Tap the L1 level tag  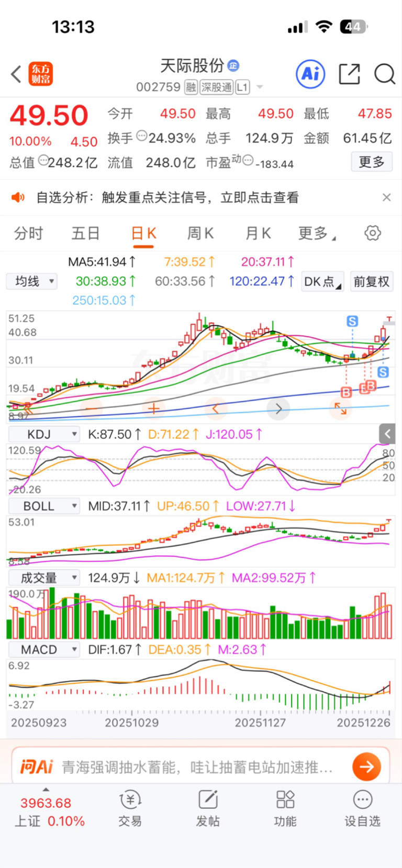tap(242, 87)
